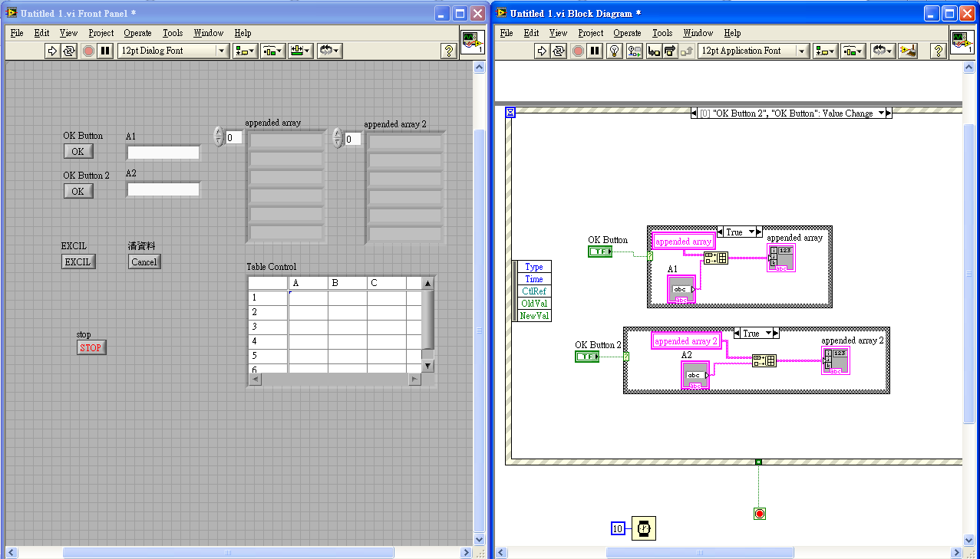Click the EXCIL button
This screenshot has height=559, width=980.
78,261
